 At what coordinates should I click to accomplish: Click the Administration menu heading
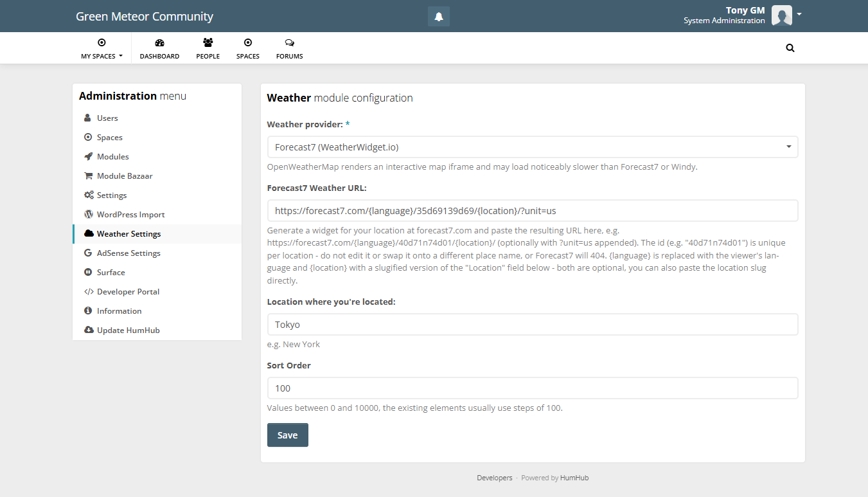point(132,96)
